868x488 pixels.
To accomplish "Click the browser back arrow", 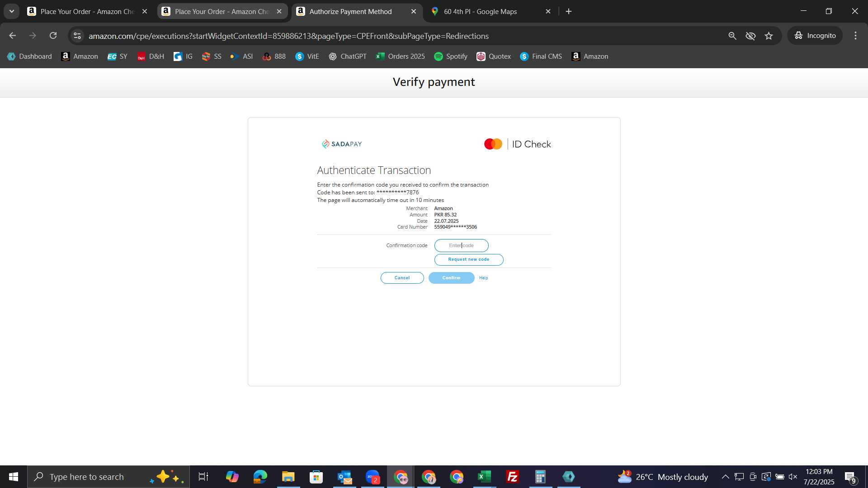I will 12,36.
